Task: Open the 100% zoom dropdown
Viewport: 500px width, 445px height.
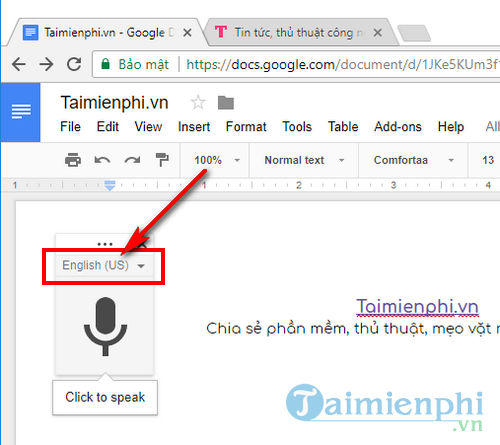Action: [x=217, y=160]
